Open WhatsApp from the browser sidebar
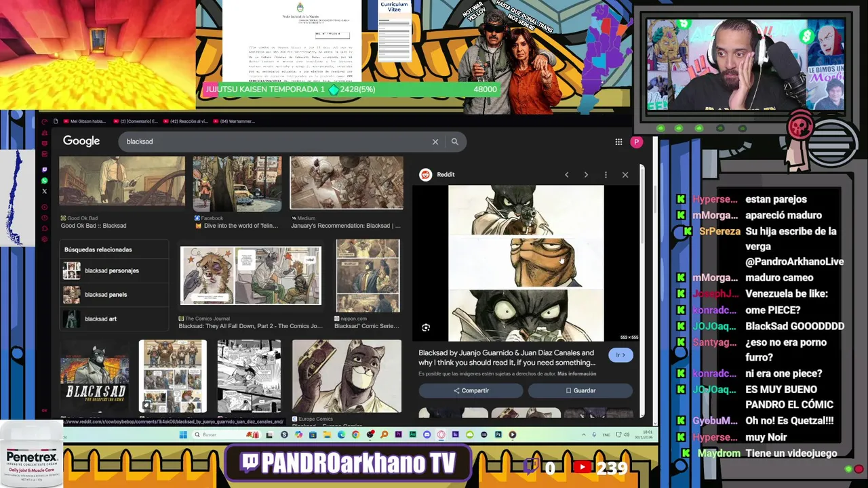Screen dimensions: 868x488 45,181
